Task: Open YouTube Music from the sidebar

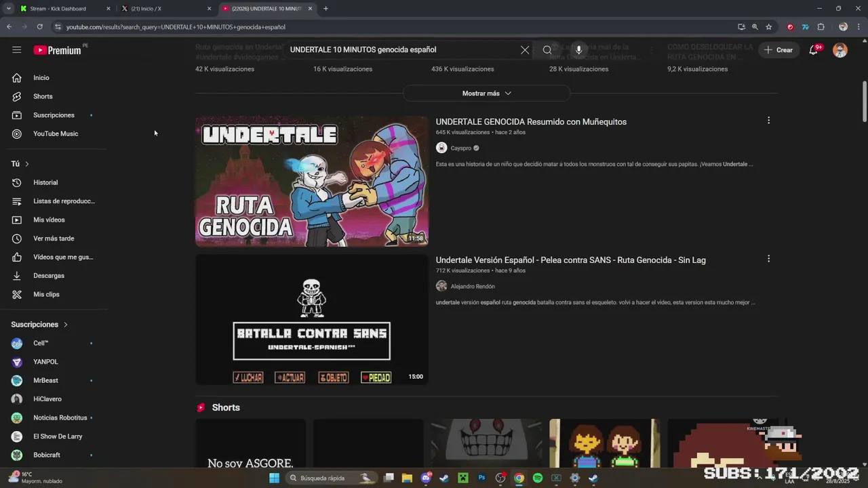Action: [54, 134]
